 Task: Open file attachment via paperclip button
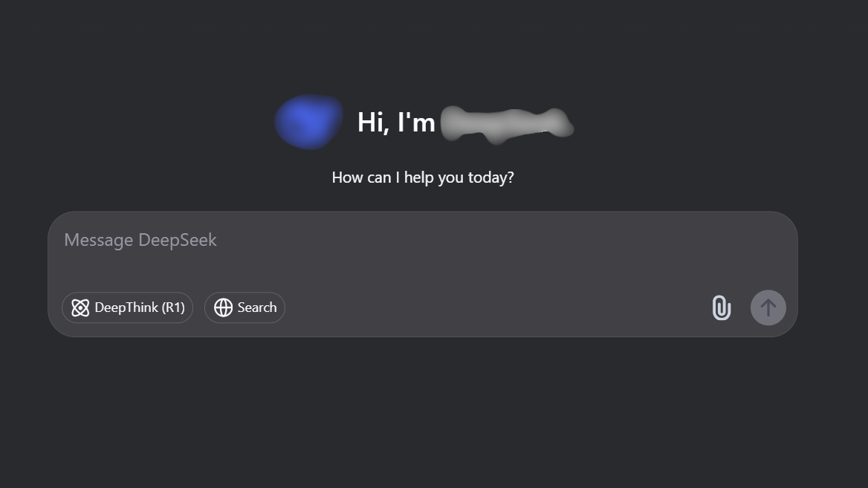click(x=722, y=308)
